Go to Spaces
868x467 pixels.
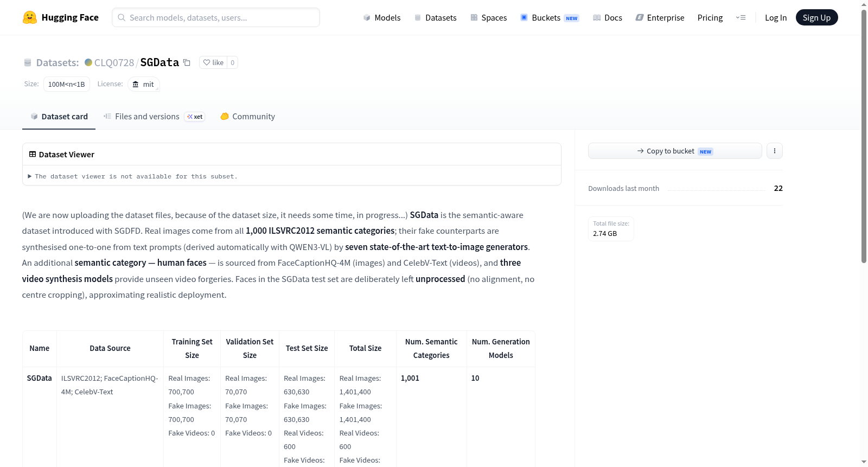tap(489, 17)
